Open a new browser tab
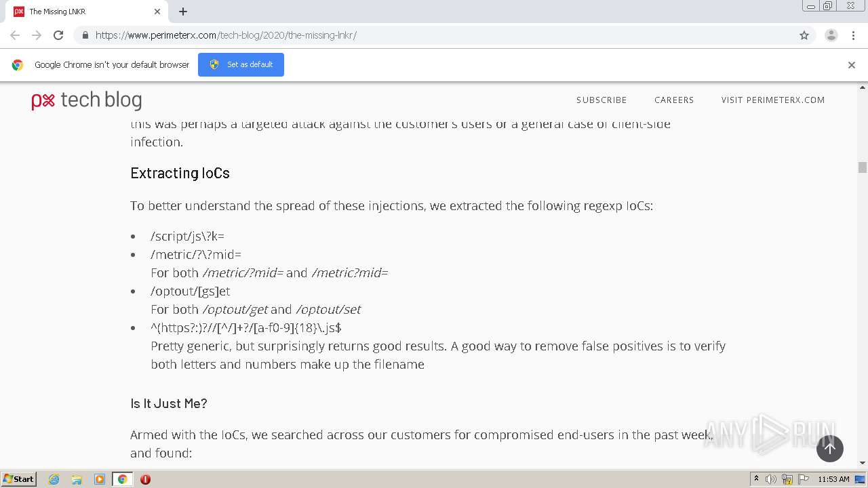Screen dimensions: 868x488 pos(183,12)
